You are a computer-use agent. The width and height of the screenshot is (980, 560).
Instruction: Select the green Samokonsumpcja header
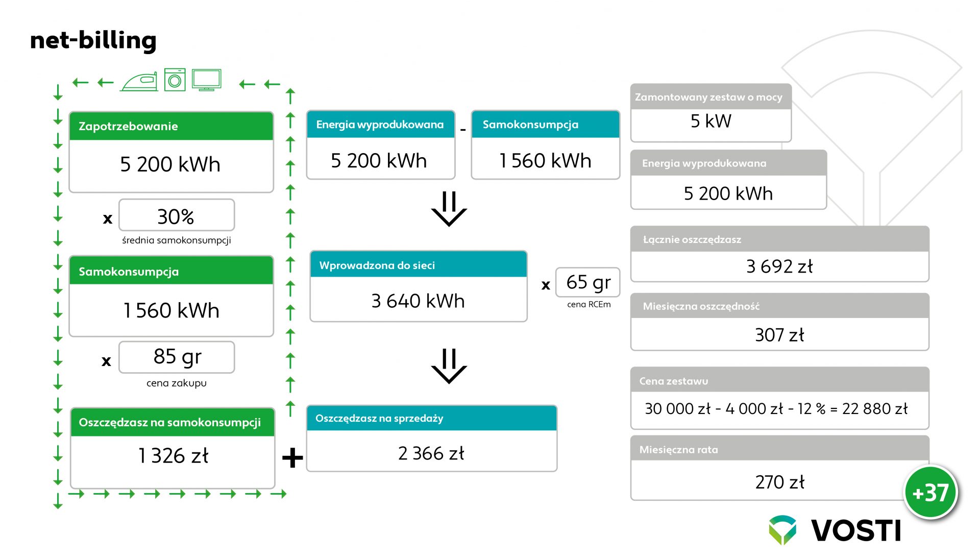click(171, 271)
